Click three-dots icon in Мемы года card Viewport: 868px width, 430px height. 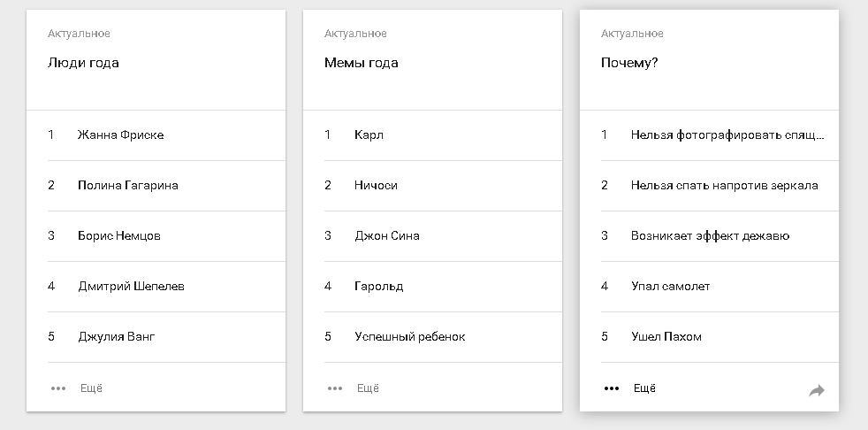(x=335, y=388)
